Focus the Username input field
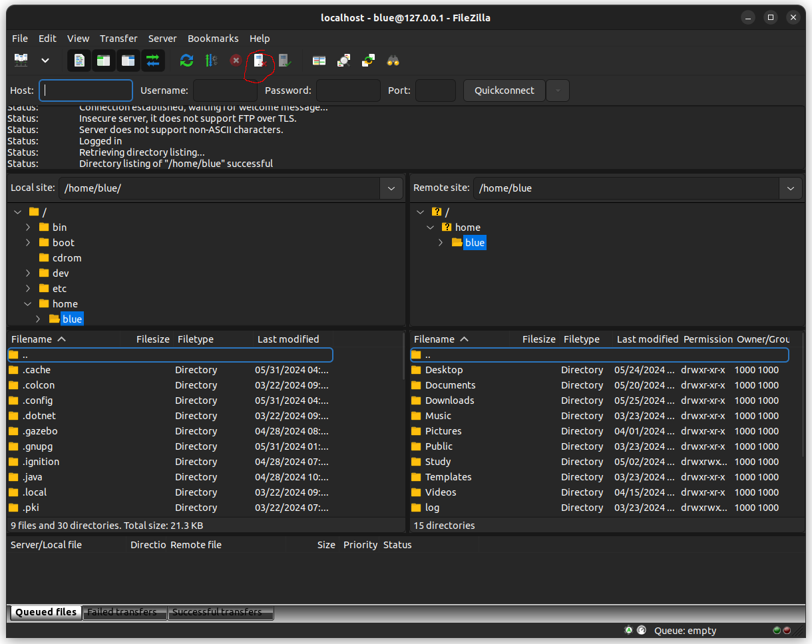The height and width of the screenshot is (644, 812). 225,90
